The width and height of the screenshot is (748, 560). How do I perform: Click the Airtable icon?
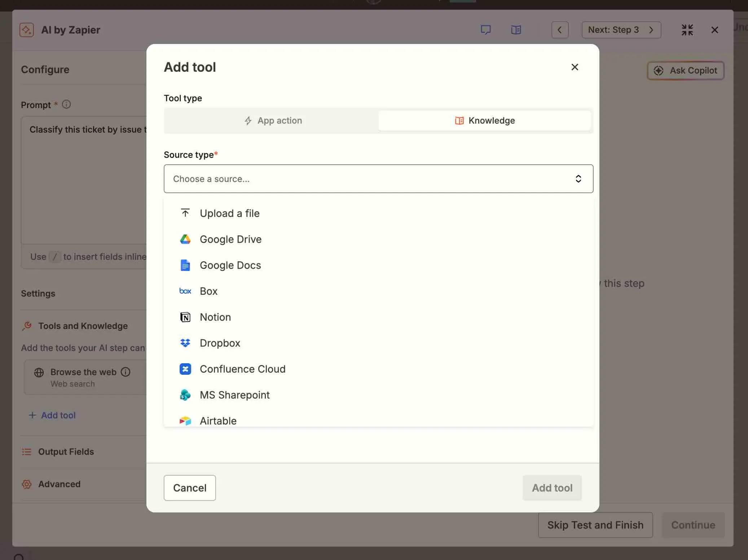coord(185,421)
